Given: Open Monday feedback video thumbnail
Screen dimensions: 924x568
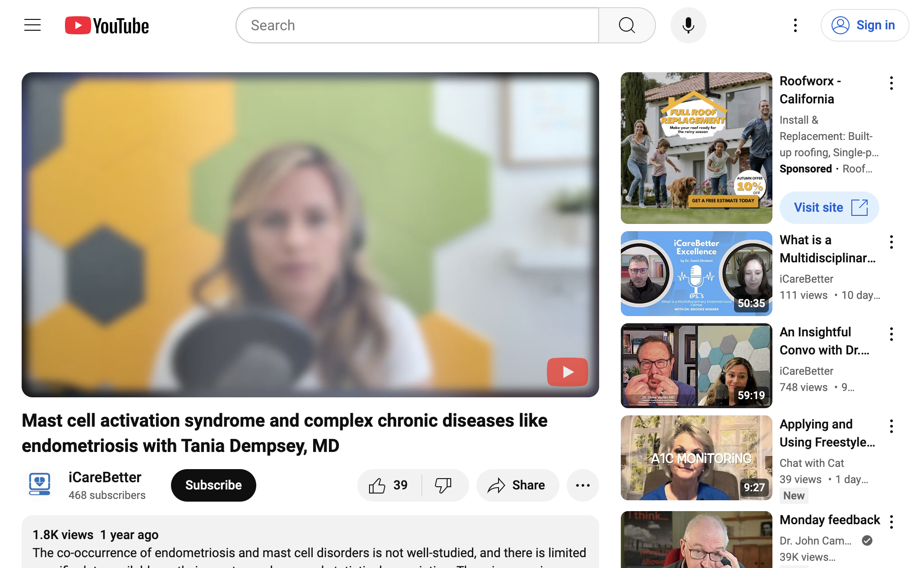Looking at the screenshot, I should tap(697, 540).
